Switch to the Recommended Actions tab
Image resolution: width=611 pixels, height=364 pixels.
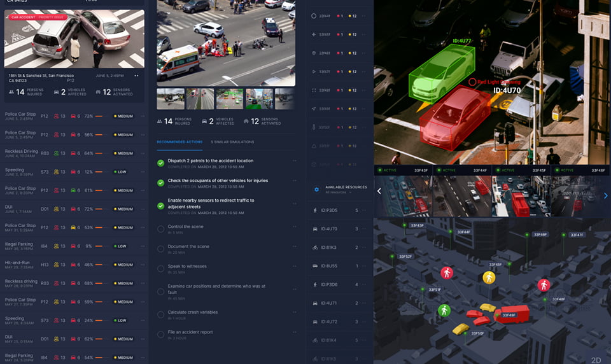tap(179, 142)
